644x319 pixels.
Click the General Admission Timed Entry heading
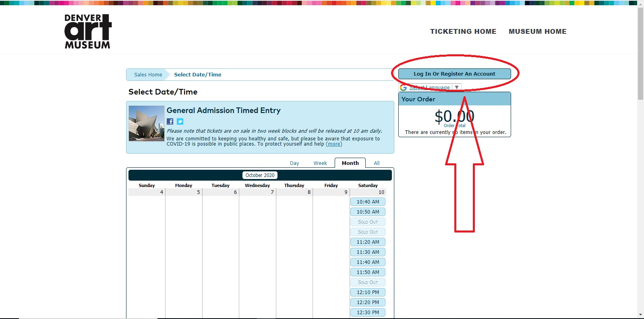pyautogui.click(x=224, y=111)
